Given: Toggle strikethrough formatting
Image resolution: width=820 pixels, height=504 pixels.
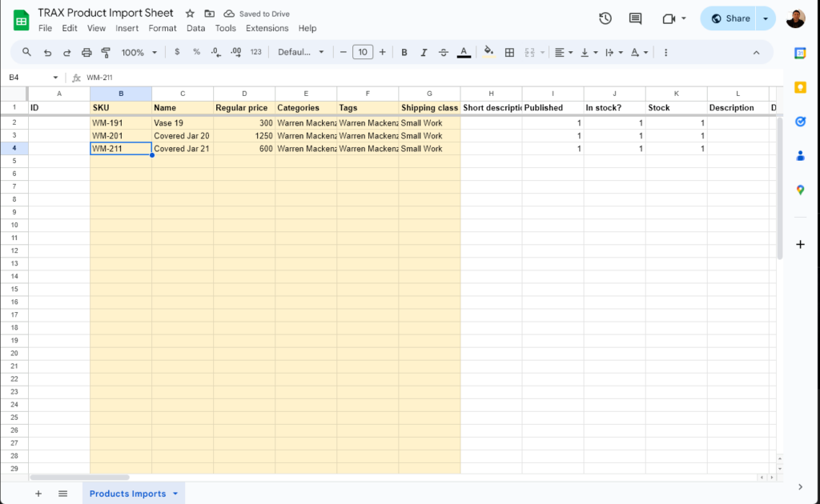Looking at the screenshot, I should tap(444, 52).
